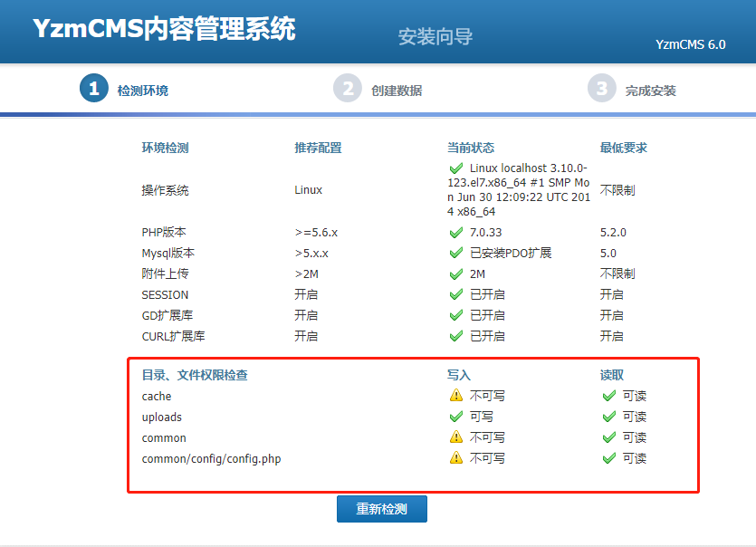
Task: Open the 检测环境 step tab
Action: (x=143, y=91)
